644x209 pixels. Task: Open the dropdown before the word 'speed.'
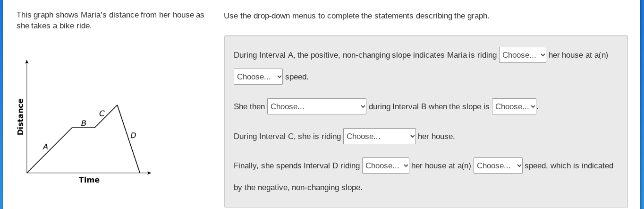tap(258, 77)
